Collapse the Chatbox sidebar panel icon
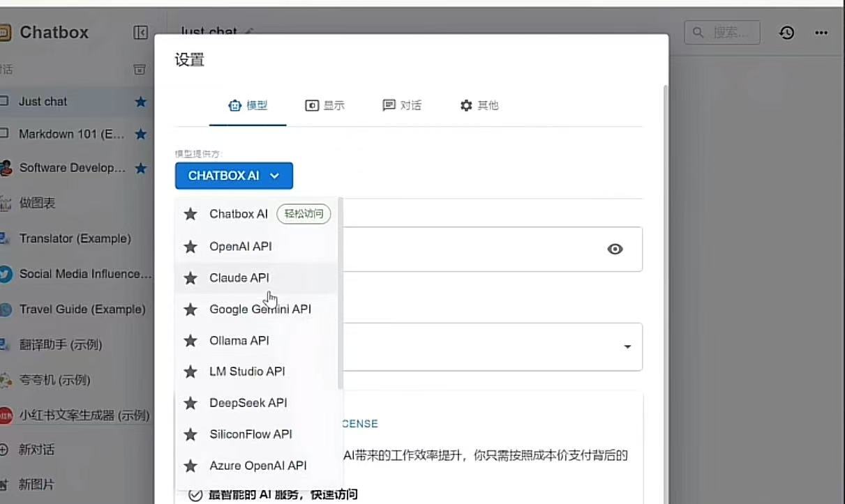Screen dimensions: 845x504 tap(140, 33)
